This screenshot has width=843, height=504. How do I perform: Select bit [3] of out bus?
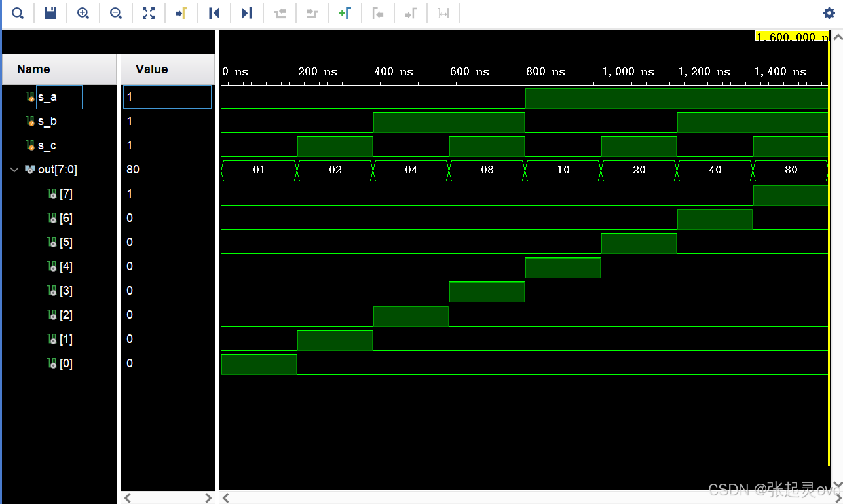tap(66, 291)
